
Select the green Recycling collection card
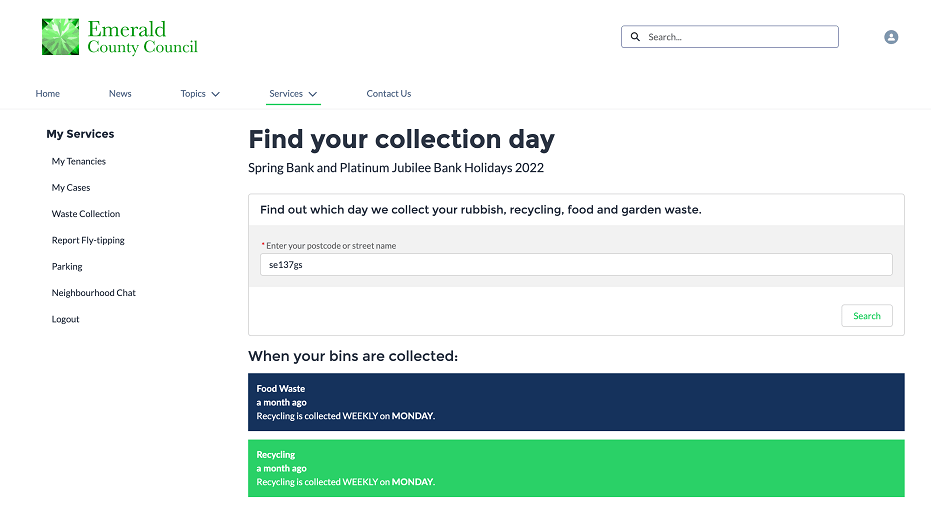tap(576, 468)
